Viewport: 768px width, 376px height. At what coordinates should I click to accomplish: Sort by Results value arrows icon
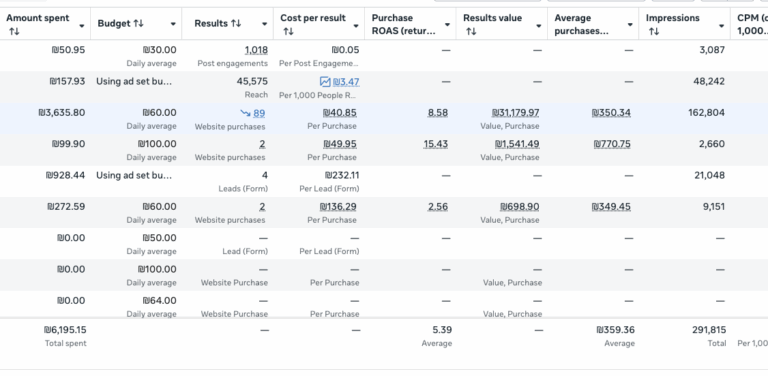coord(471,32)
